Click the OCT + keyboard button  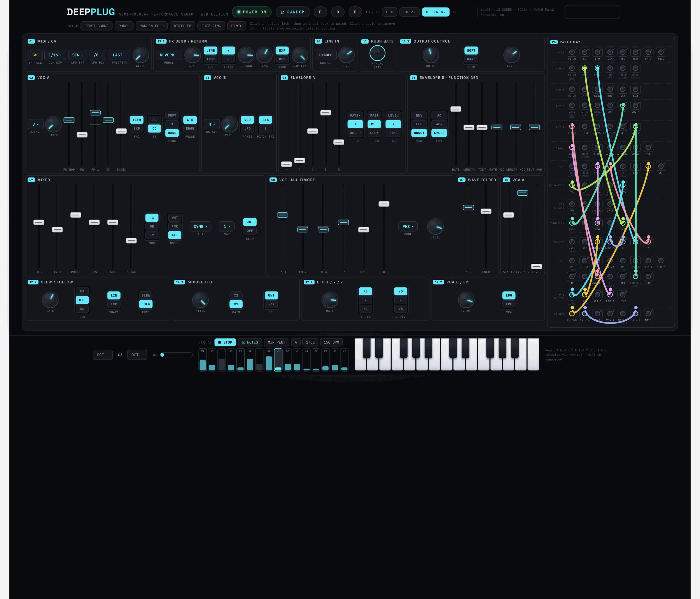point(137,355)
